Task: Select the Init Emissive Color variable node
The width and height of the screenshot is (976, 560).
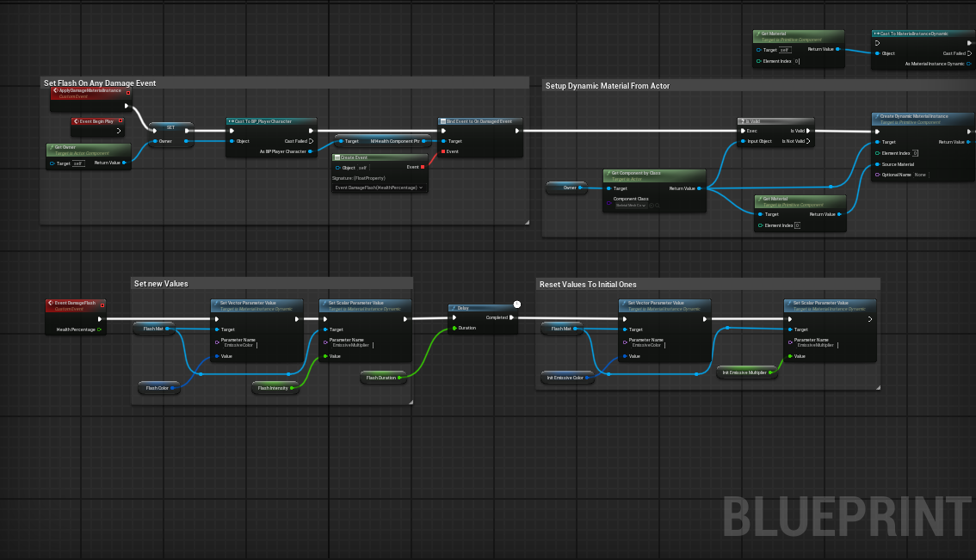Action: tap(567, 377)
